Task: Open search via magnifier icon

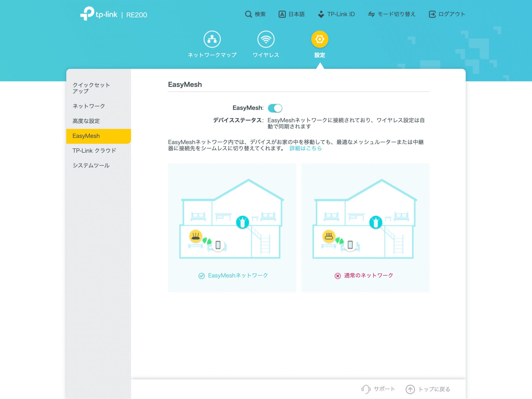Action: (248, 14)
